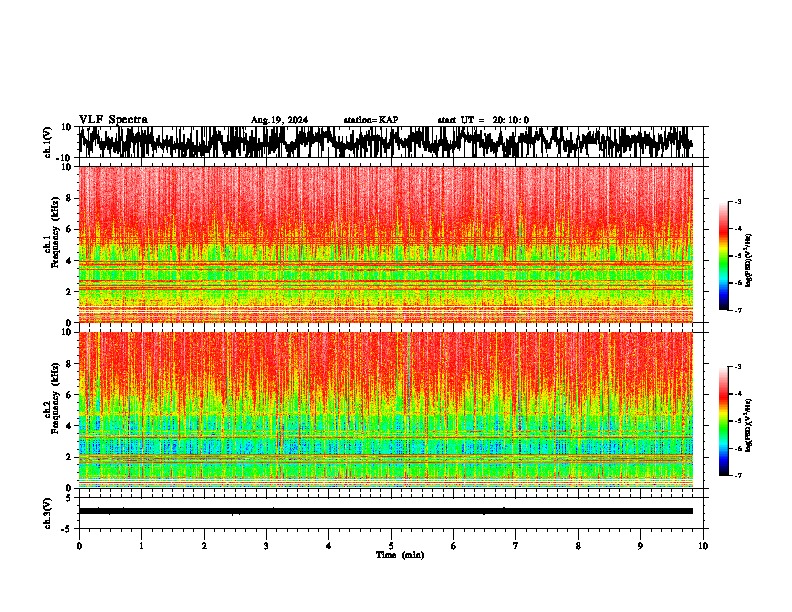Click the "VLF Spectra" title text
The height and width of the screenshot is (612, 792).
(x=113, y=120)
